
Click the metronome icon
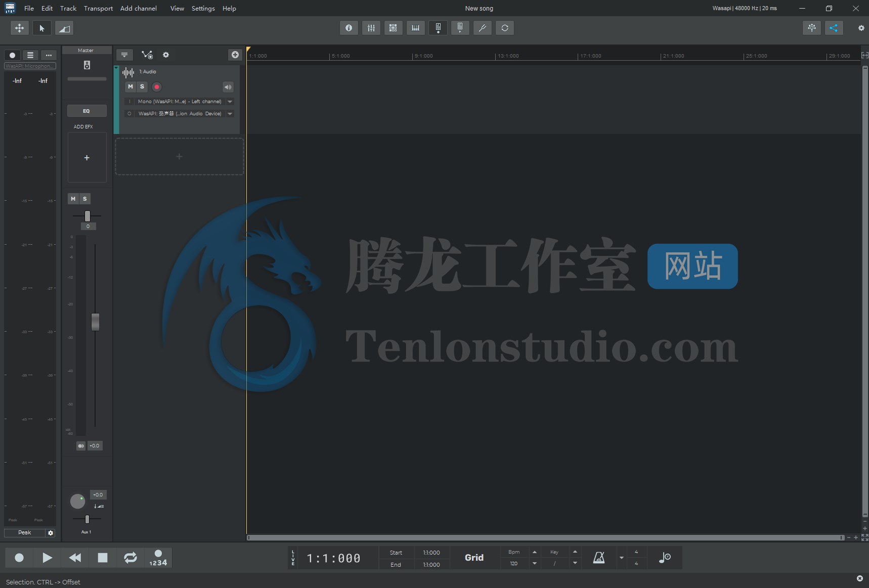point(599,558)
